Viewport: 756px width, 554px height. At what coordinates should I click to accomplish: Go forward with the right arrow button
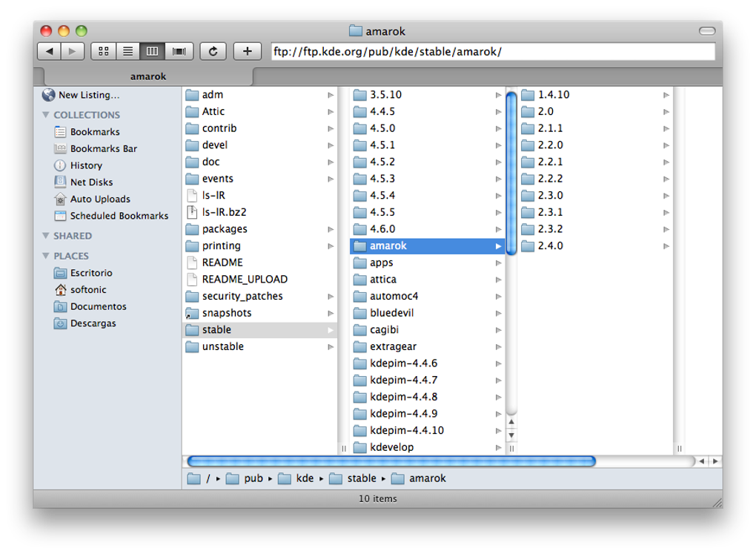click(x=73, y=51)
